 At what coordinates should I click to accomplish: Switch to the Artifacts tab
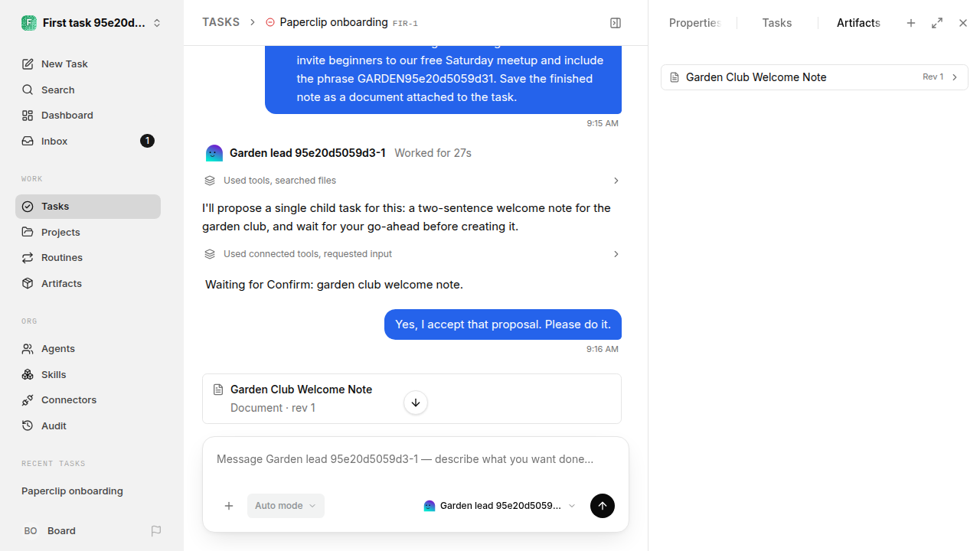click(x=858, y=23)
